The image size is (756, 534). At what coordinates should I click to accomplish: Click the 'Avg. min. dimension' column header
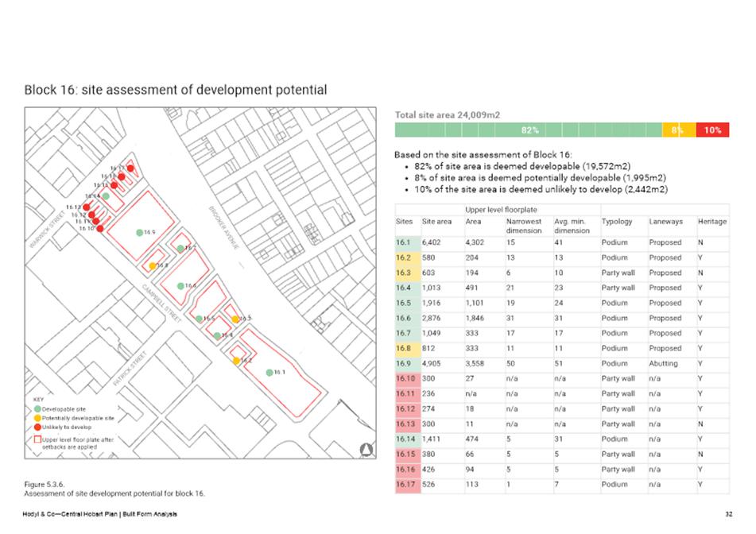572,226
